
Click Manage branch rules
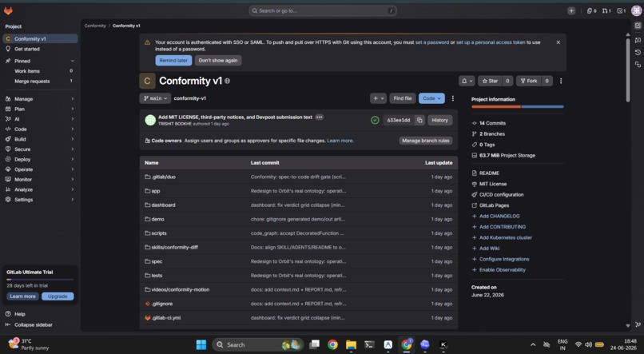[426, 141]
